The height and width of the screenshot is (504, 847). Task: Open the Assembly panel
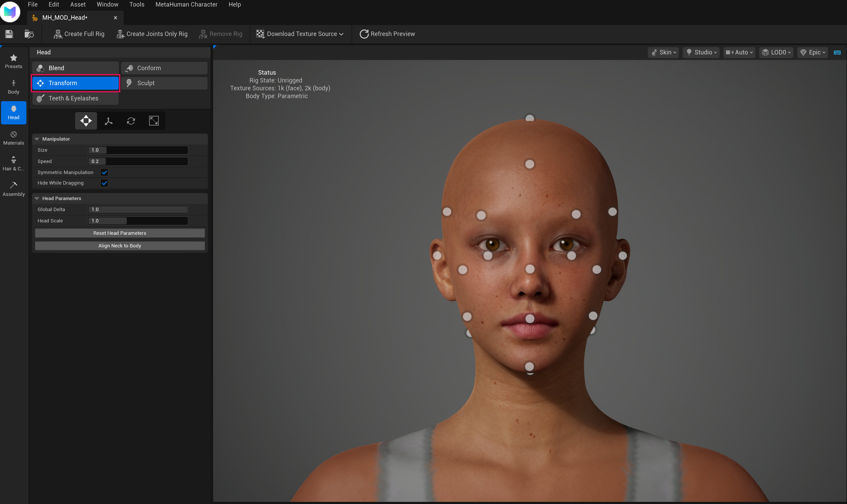pyautogui.click(x=14, y=189)
